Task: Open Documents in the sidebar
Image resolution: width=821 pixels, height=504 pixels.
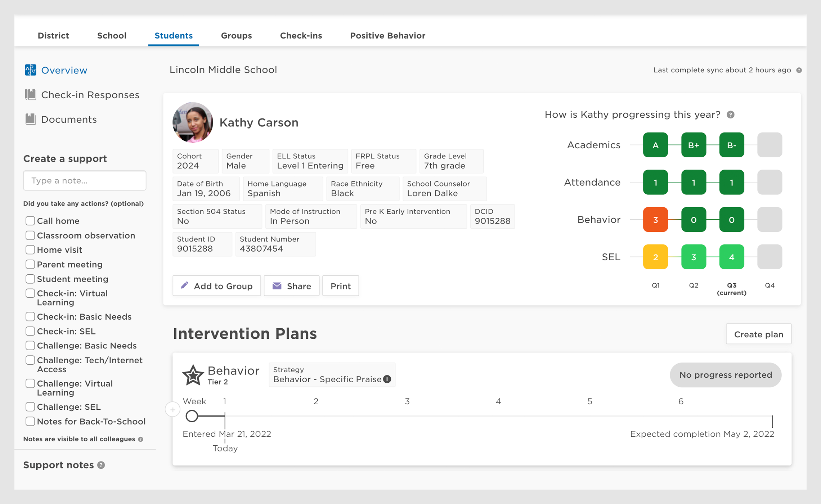Action: coord(69,119)
